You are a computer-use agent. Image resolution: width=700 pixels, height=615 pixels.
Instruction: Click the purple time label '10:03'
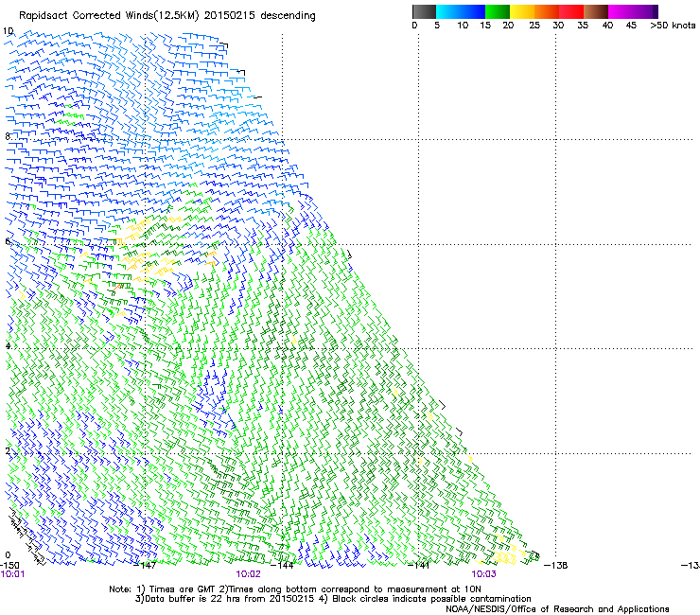[x=484, y=574]
